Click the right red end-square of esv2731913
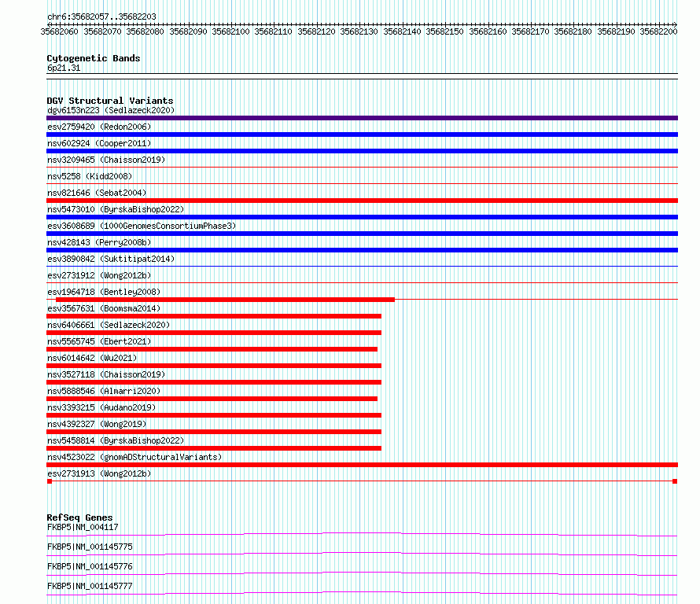 click(675, 481)
